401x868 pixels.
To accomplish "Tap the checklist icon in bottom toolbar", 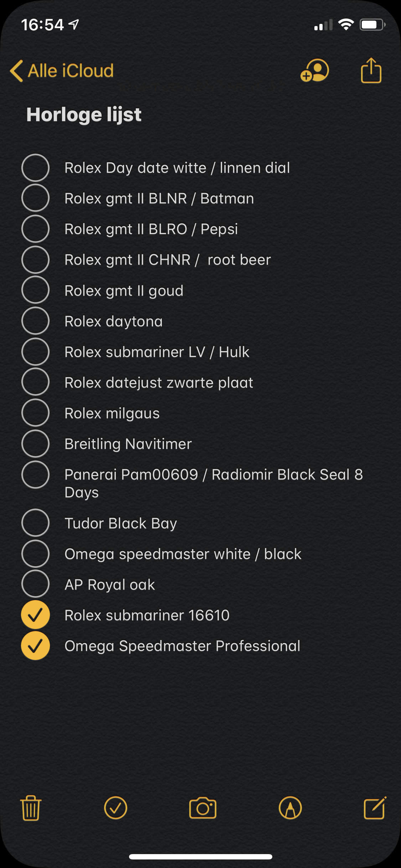I will (115, 808).
